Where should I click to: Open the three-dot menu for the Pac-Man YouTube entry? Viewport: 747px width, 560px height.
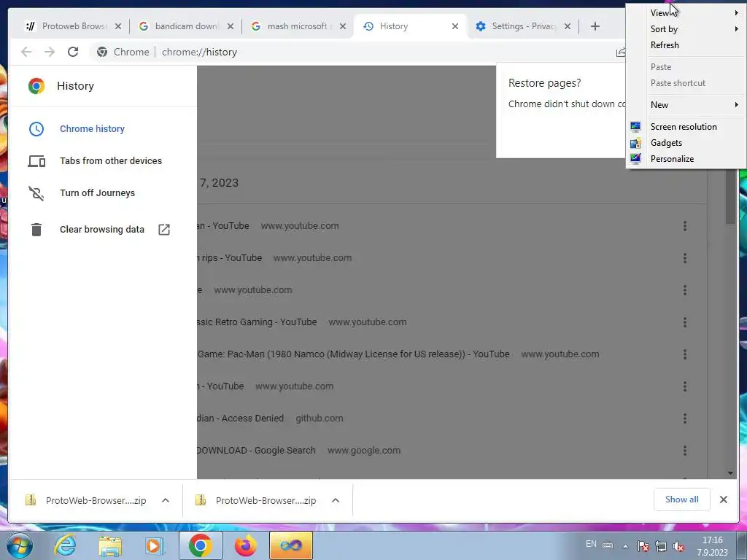click(684, 354)
